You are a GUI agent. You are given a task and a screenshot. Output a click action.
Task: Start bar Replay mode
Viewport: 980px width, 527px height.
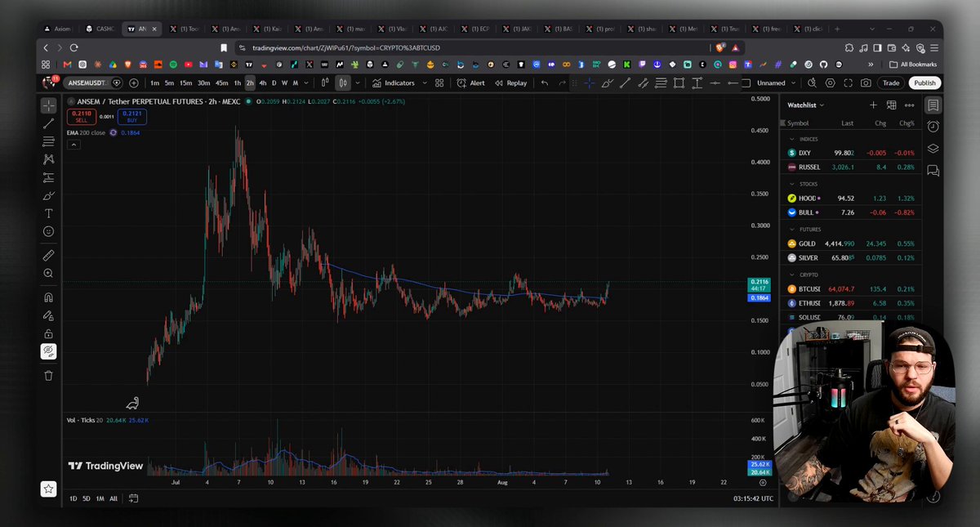coord(511,83)
